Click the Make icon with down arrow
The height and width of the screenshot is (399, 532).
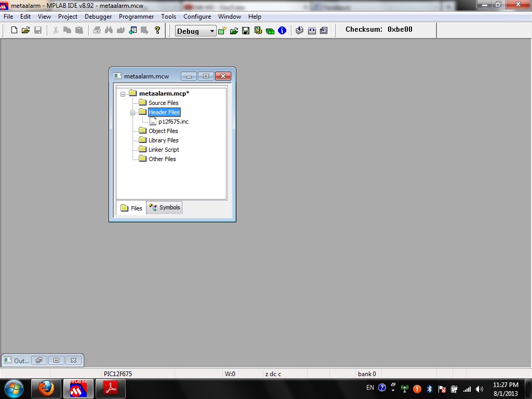(x=299, y=31)
